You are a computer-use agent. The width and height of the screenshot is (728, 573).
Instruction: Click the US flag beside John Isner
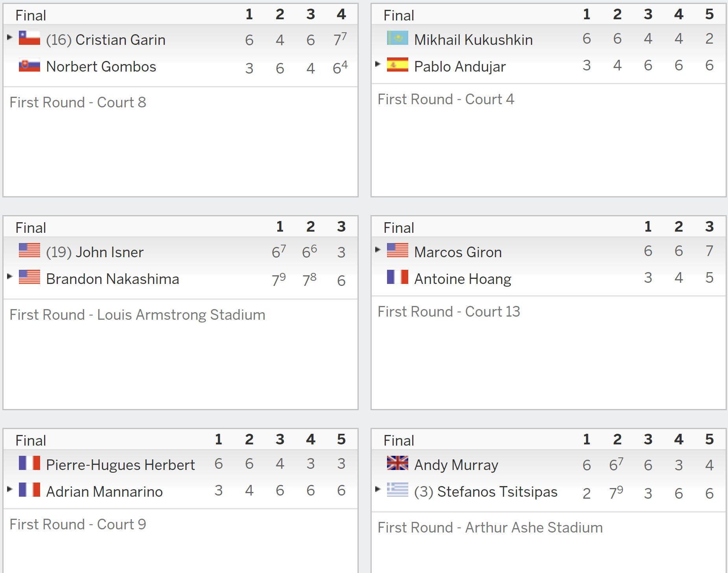tap(29, 250)
